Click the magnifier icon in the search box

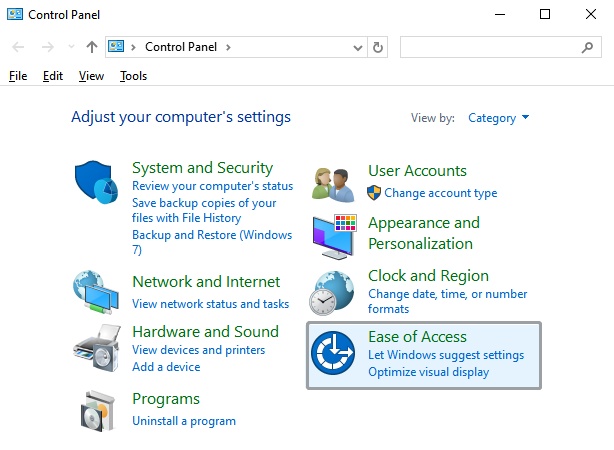click(x=587, y=47)
